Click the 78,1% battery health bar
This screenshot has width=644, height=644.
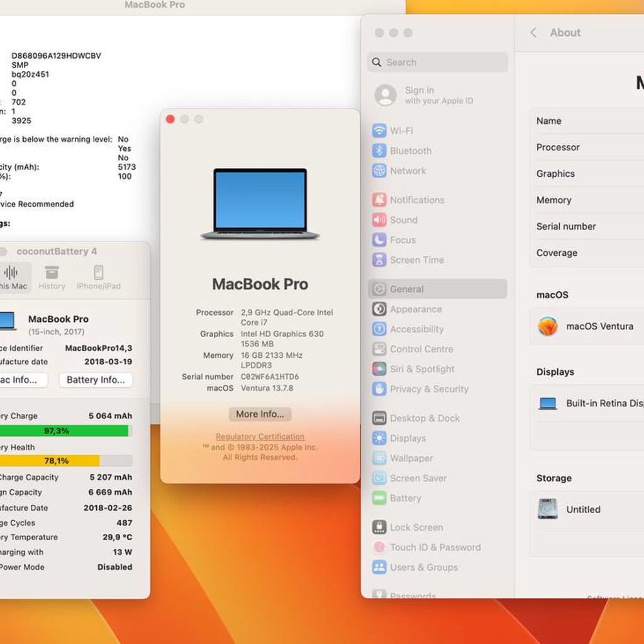pyautogui.click(x=65, y=461)
